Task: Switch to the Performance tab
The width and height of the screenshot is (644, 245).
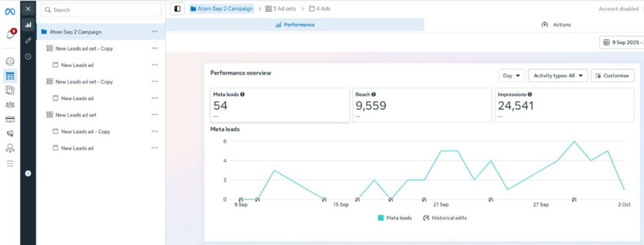Action: 295,25
